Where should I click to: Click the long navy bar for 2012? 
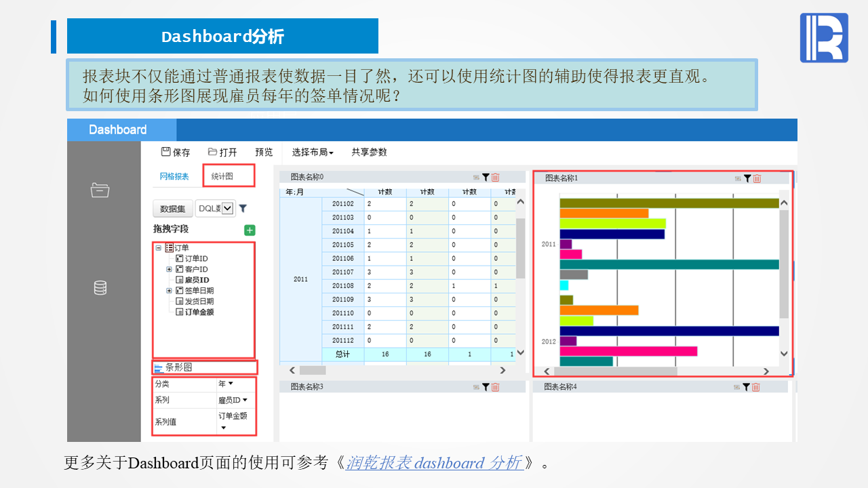669,331
